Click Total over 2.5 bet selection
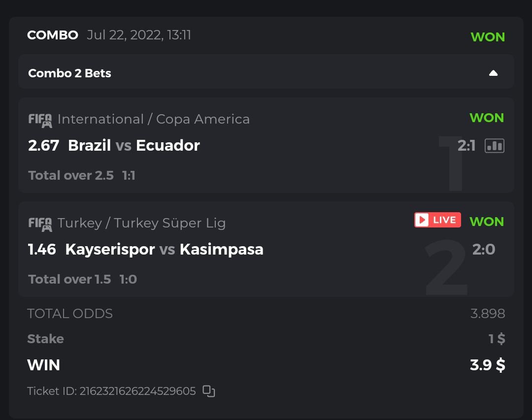The width and height of the screenshot is (532, 420). pos(71,176)
